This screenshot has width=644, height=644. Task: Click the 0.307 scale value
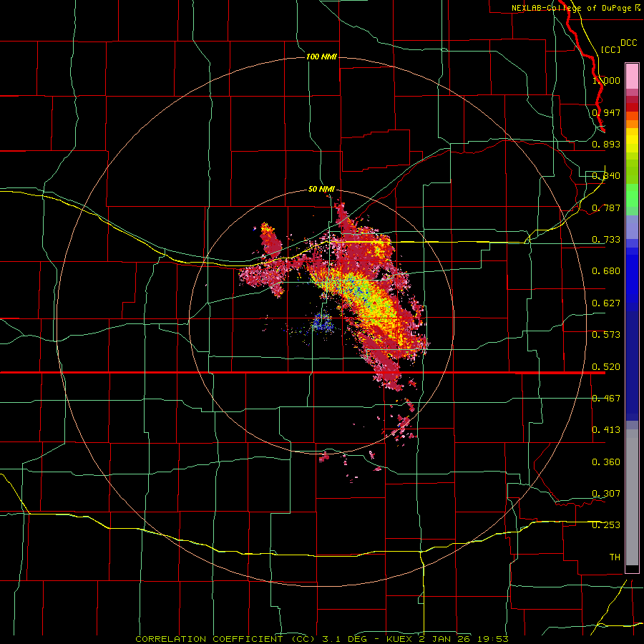pyautogui.click(x=606, y=494)
